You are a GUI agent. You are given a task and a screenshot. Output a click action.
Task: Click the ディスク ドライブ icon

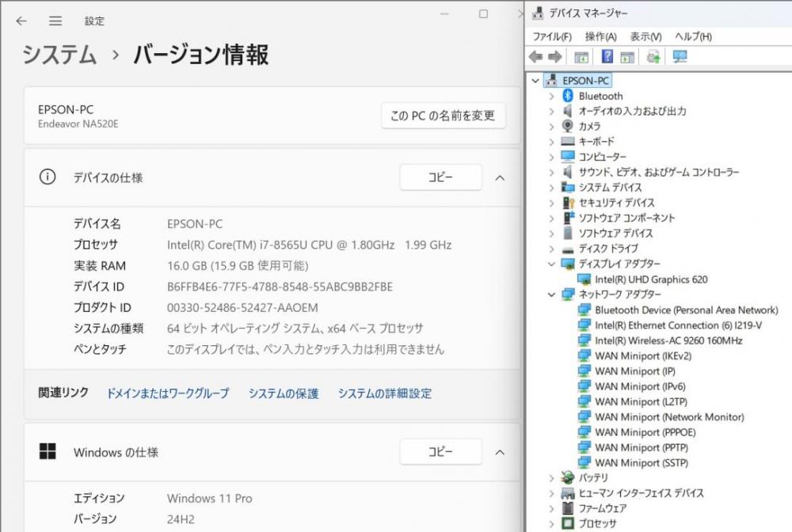(x=568, y=249)
